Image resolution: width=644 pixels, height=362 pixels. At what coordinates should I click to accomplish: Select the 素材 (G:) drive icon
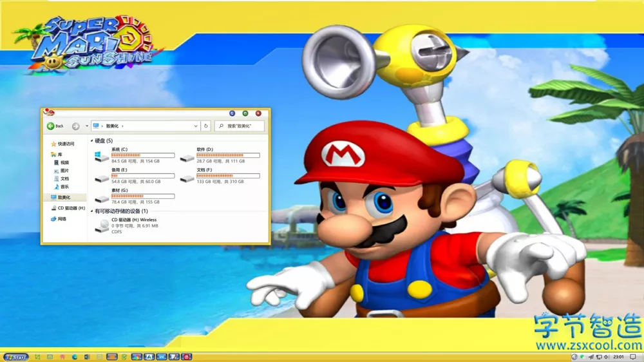102,198
